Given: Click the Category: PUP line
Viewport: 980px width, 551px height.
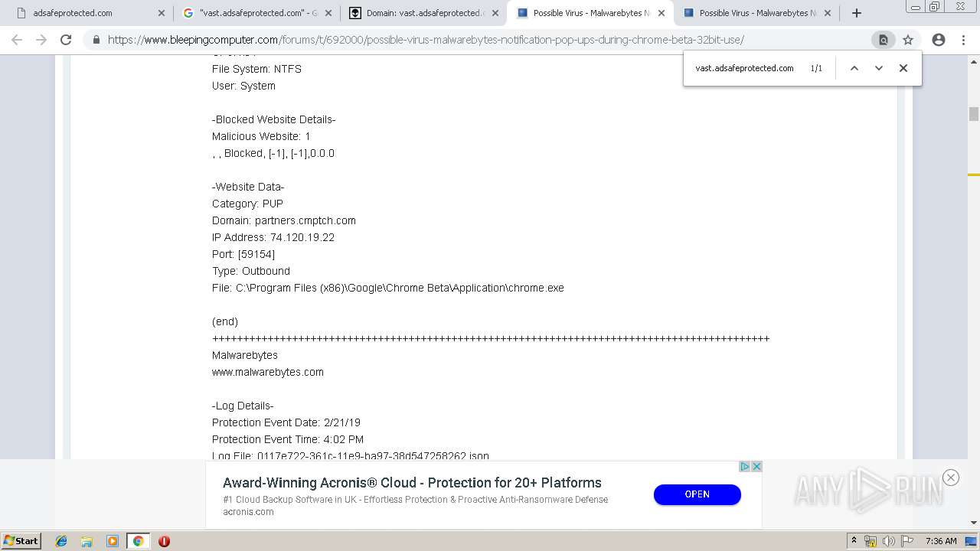Looking at the screenshot, I should pos(247,204).
